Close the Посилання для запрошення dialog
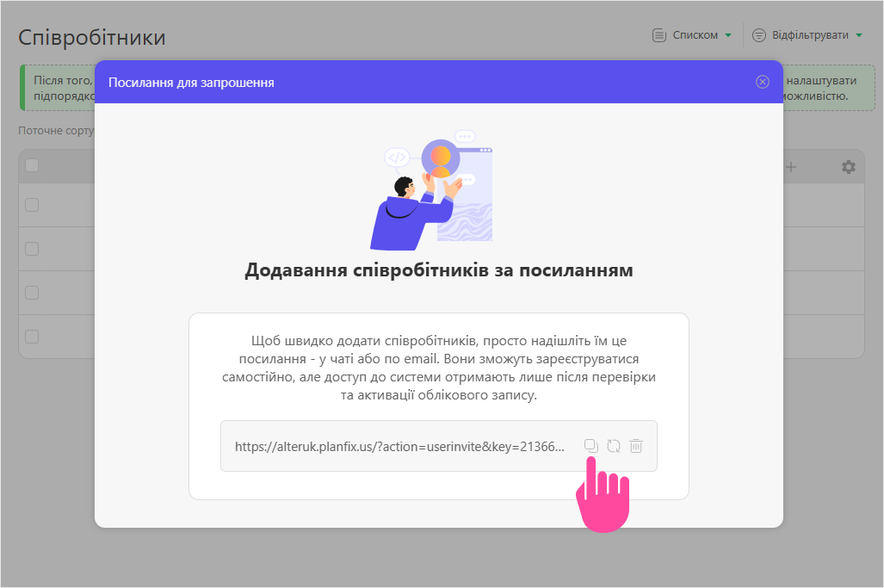The height and width of the screenshot is (588, 884). coord(762,82)
